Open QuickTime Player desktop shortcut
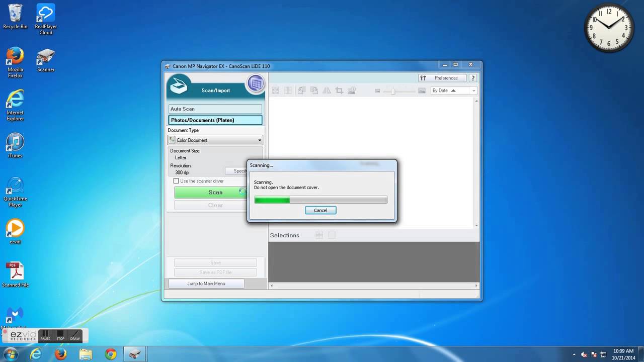The height and width of the screenshot is (362, 644). (15, 192)
